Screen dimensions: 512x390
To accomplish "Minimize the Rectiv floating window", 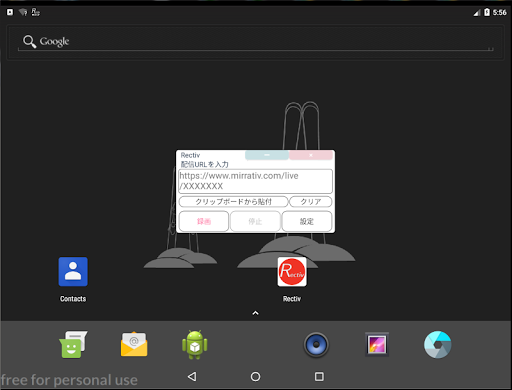I will pos(267,155).
